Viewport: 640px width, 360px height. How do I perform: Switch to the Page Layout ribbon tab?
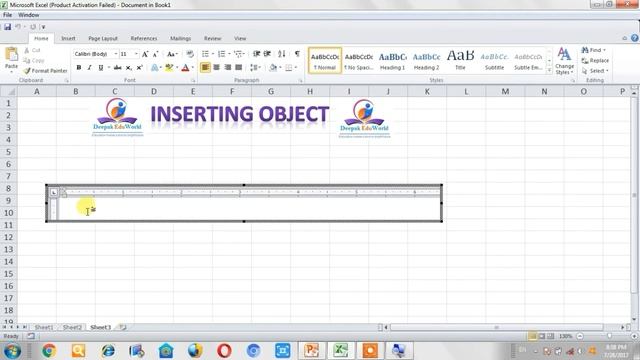click(103, 38)
